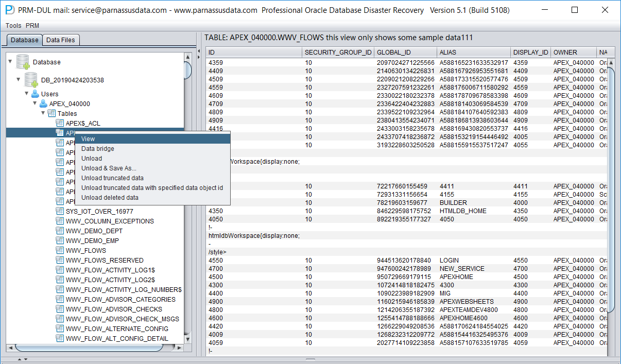This screenshot has width=621, height=364.
Task: Choose View from the context menu
Action: [x=152, y=139]
